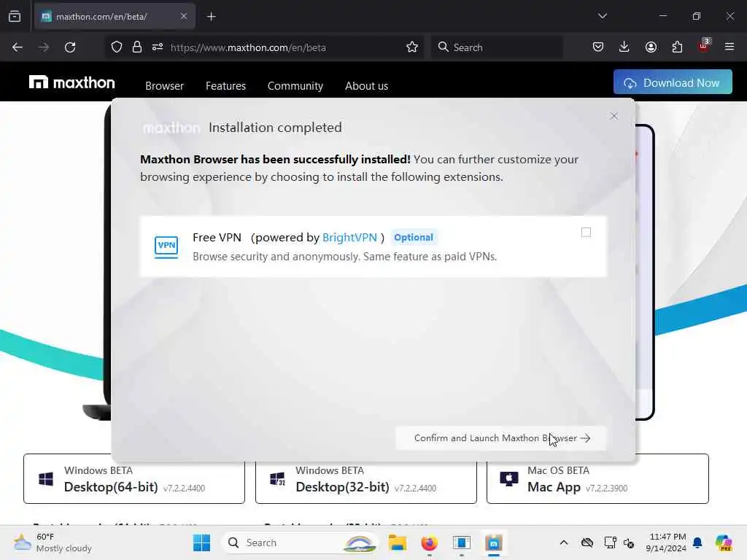747x560 pixels.
Task: Open the extensions puzzle icon
Action: 677,47
